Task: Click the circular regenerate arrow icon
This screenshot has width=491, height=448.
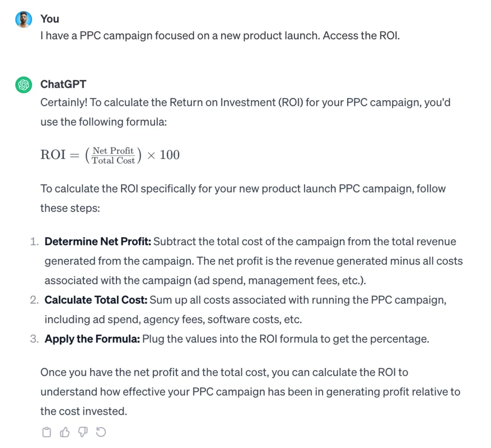Action: click(x=101, y=432)
